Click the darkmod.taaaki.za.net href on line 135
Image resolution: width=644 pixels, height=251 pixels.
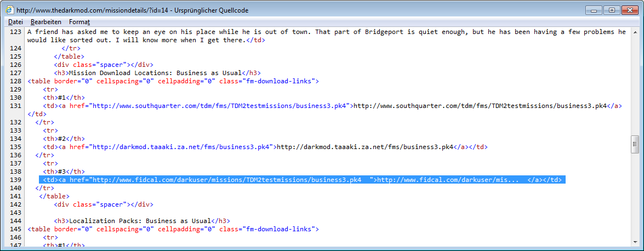[181, 147]
